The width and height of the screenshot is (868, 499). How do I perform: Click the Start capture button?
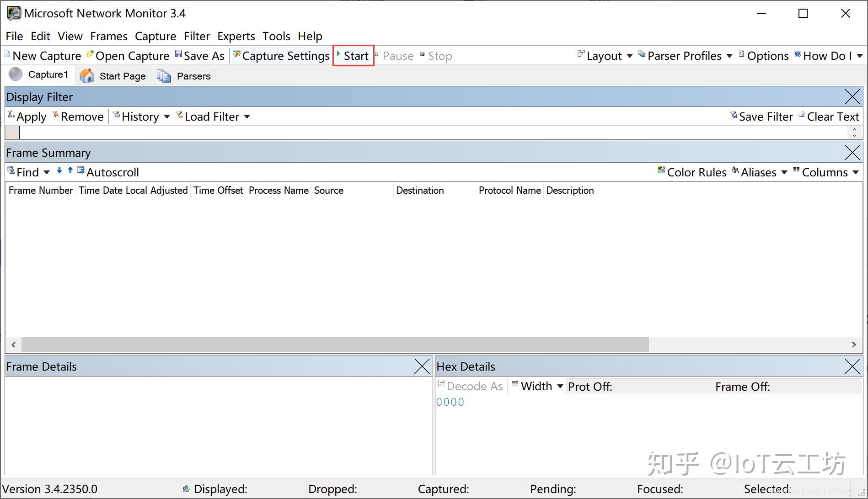pyautogui.click(x=353, y=55)
